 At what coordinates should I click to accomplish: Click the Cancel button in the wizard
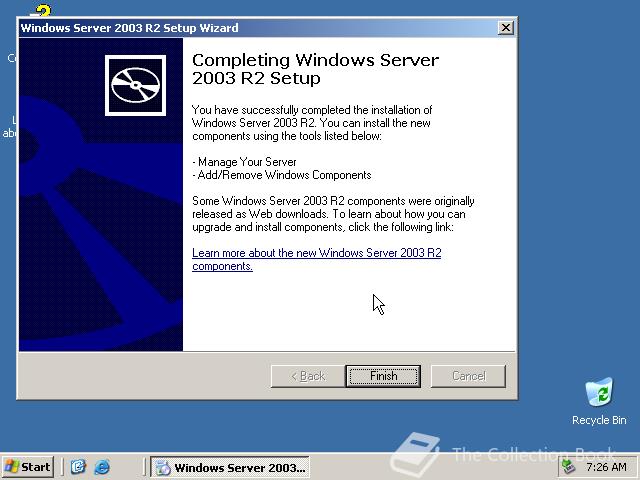[468, 376]
